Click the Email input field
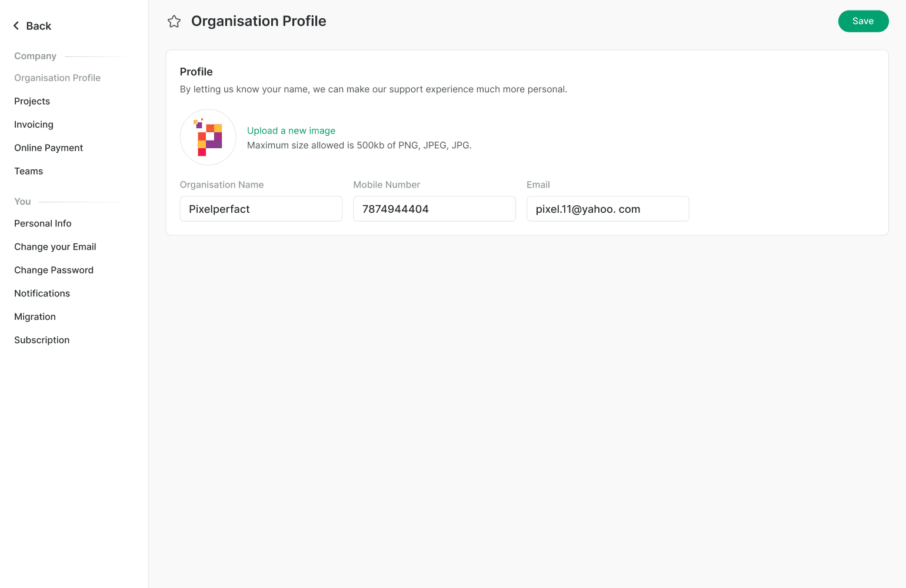 (x=608, y=209)
